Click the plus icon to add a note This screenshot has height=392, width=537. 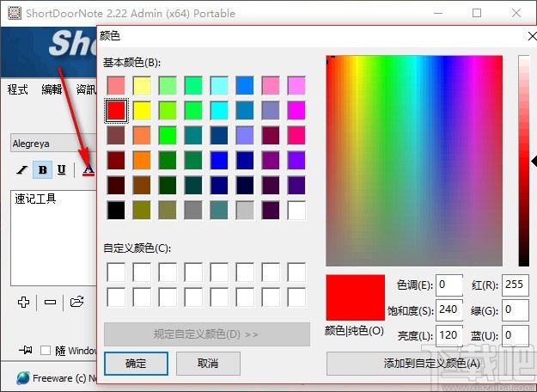pyautogui.click(x=23, y=303)
